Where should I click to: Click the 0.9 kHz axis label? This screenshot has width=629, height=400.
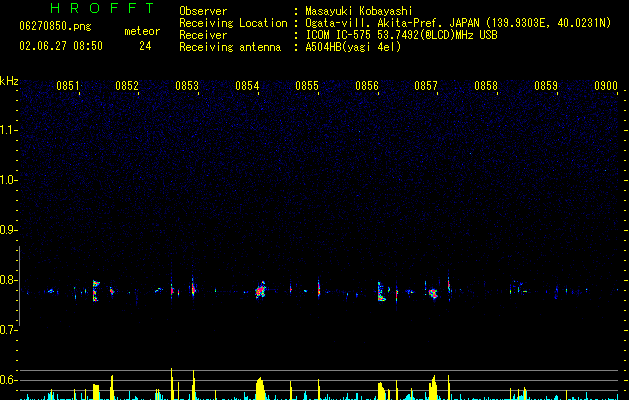(9, 230)
